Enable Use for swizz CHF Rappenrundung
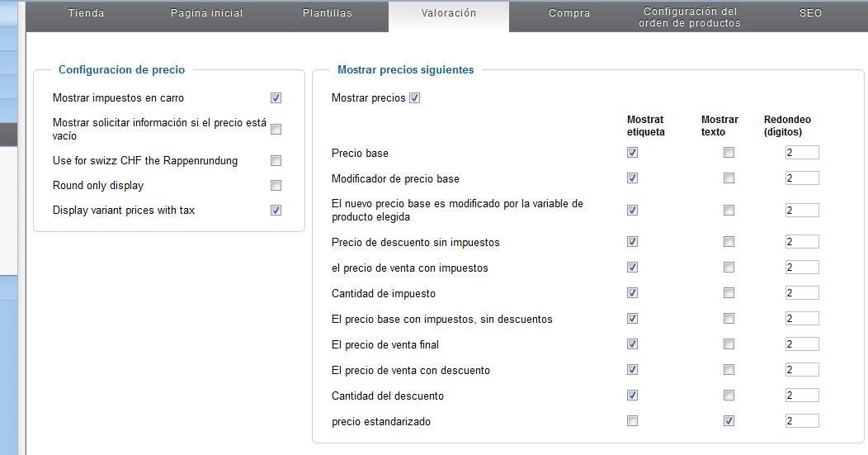Screen dimensions: 868x455 click(276, 161)
